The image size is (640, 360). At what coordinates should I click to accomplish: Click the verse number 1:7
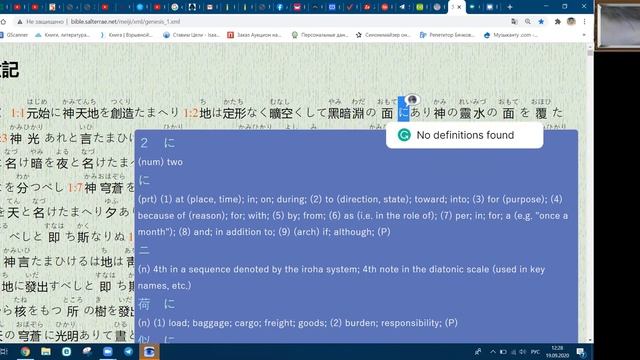coord(75,188)
